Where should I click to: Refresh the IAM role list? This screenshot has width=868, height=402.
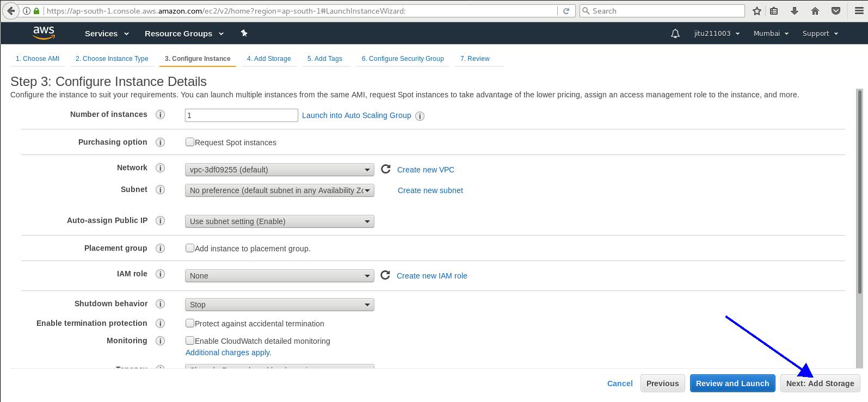tap(385, 275)
